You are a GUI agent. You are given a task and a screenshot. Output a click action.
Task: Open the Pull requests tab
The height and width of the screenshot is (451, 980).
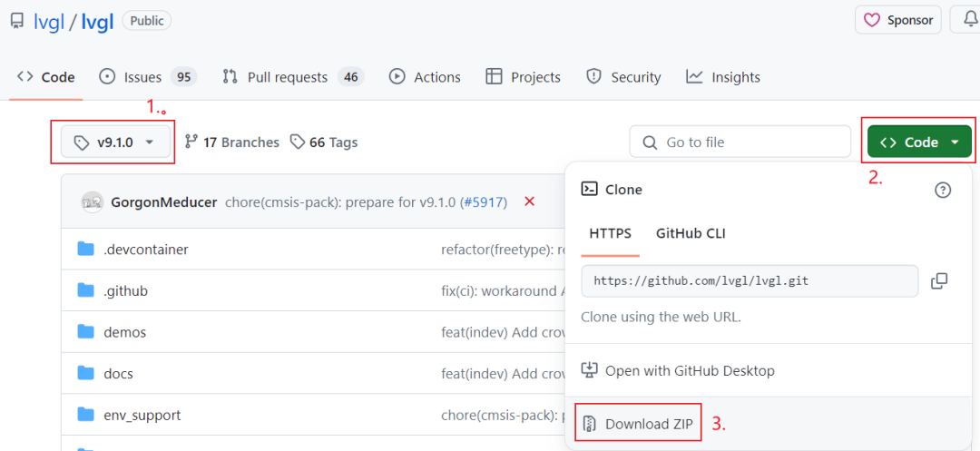293,77
